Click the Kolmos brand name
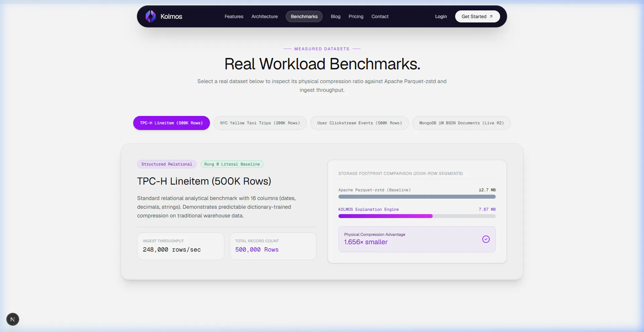This screenshot has width=644, height=332. click(171, 16)
